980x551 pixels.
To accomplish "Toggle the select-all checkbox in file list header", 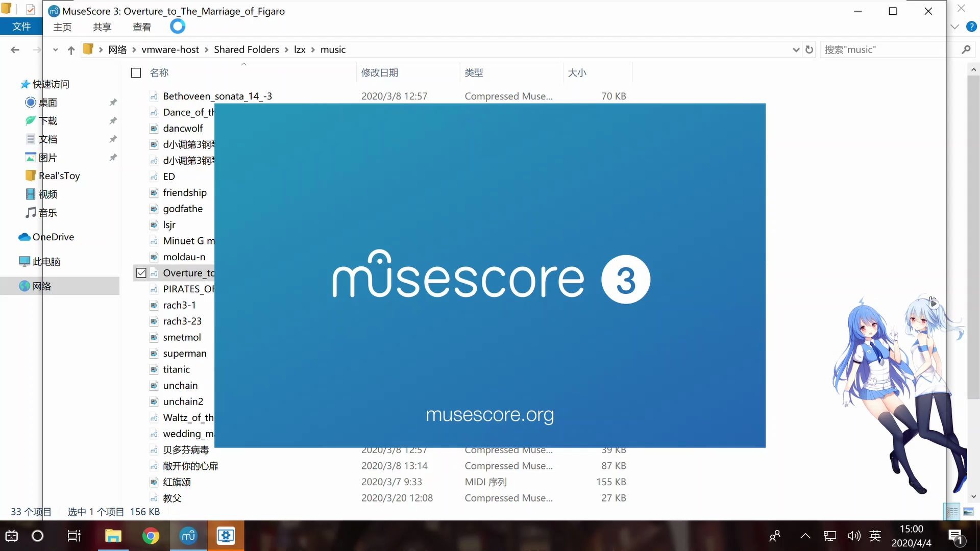I will coord(135,72).
